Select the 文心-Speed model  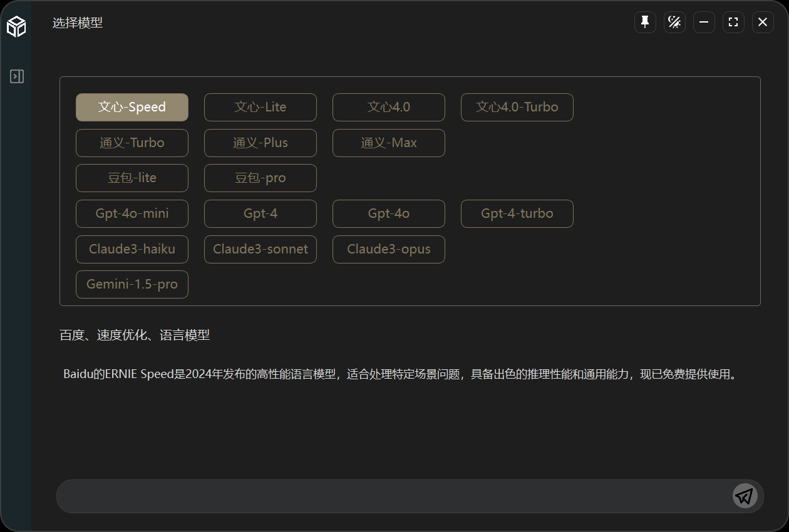[132, 107]
